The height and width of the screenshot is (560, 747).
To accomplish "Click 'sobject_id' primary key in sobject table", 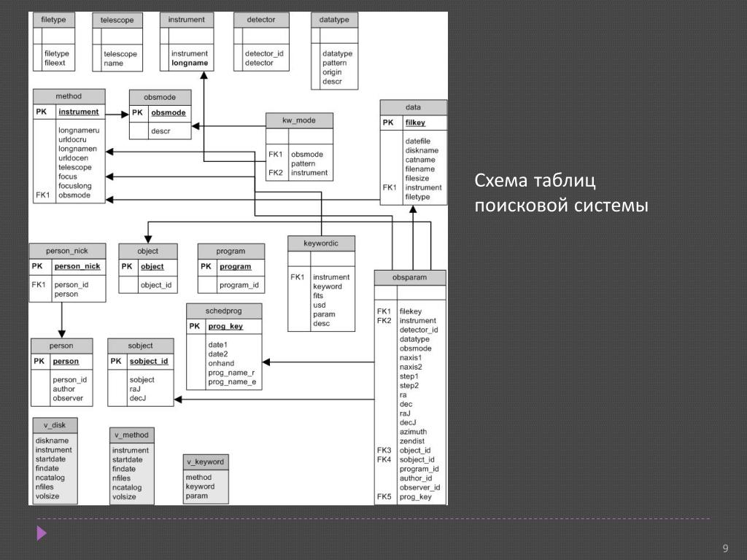I will tap(149, 362).
